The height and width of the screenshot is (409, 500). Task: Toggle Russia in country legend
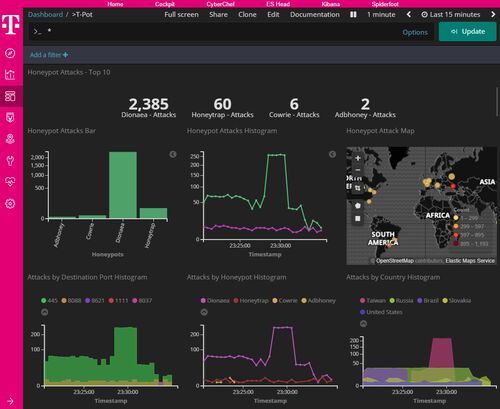[401, 301]
